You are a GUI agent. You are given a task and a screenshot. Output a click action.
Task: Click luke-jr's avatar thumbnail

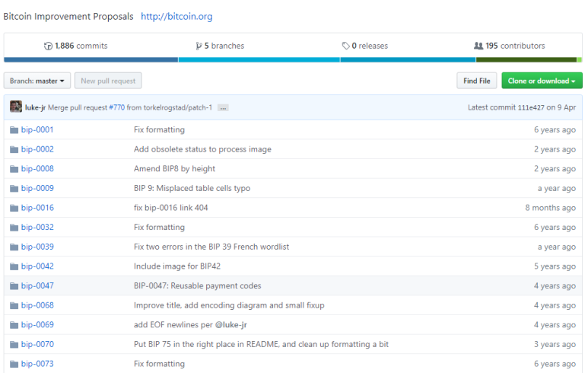click(16, 107)
